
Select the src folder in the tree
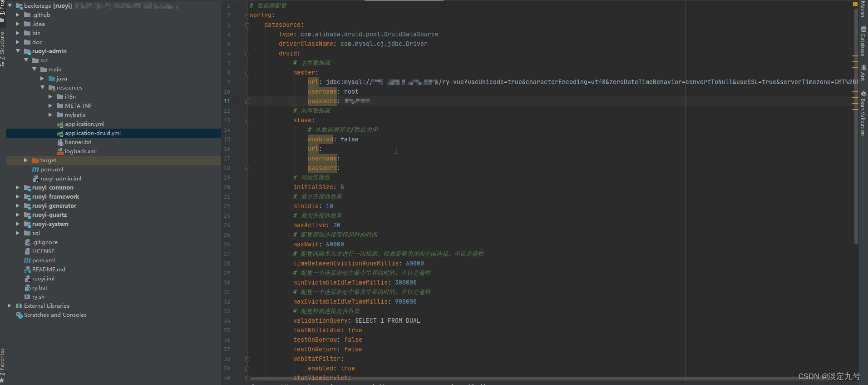click(44, 60)
